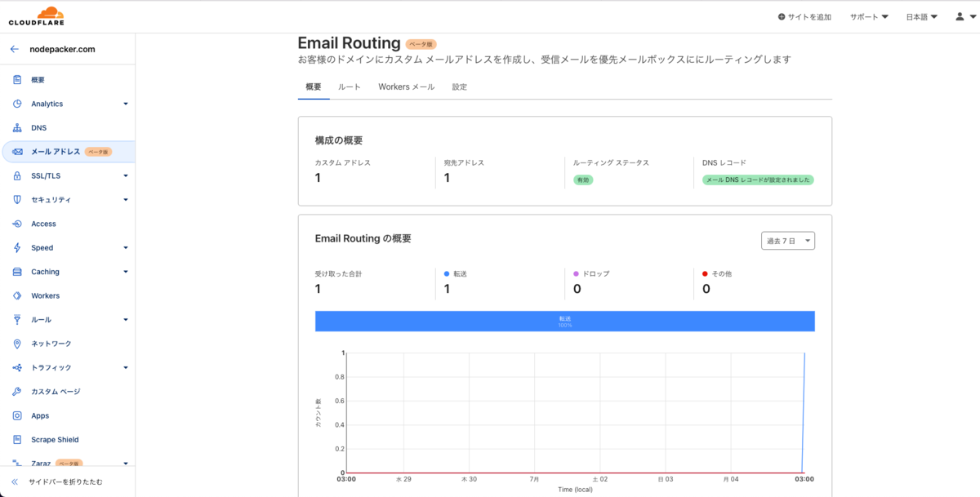The width and height of the screenshot is (980, 497).
Task: Open the 日本語 language dropdown
Action: (921, 16)
